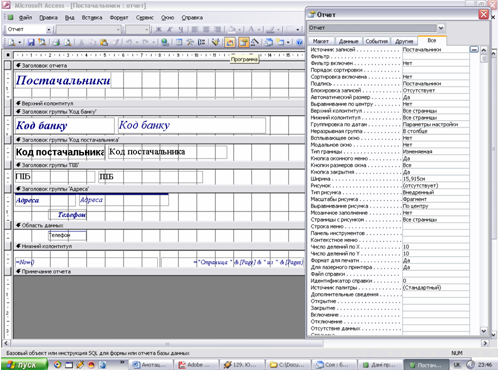
Task: Click the Windows пуск Start button
Action: (x=24, y=365)
